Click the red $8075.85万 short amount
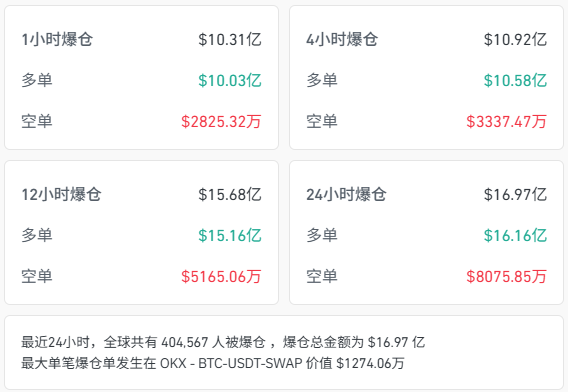 click(506, 276)
